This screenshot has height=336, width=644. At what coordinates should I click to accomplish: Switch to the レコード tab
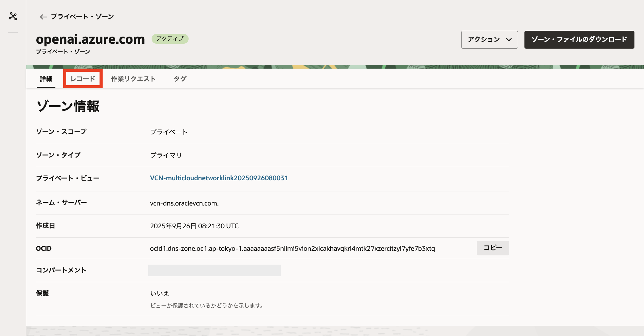coord(83,79)
